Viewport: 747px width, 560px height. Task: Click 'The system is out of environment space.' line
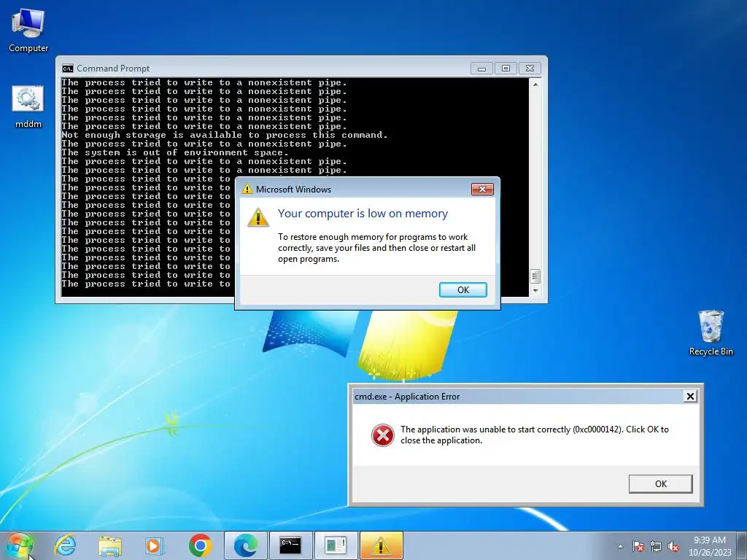(175, 153)
